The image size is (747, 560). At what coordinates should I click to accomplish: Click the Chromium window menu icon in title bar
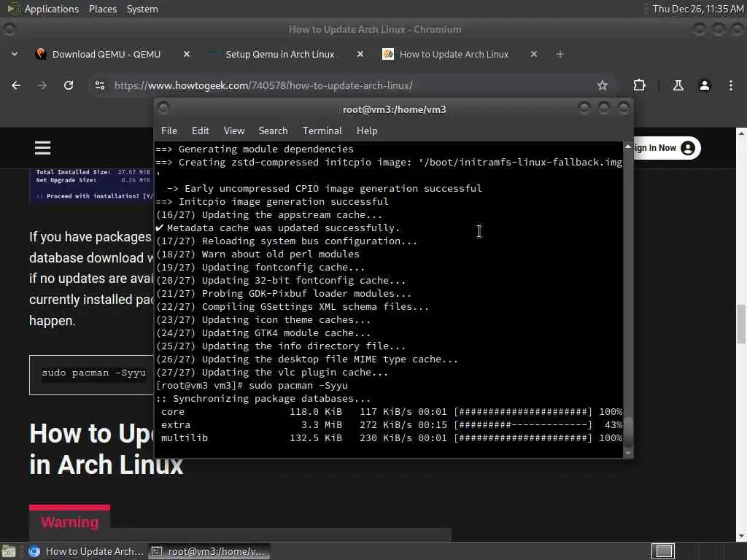coord(9,29)
